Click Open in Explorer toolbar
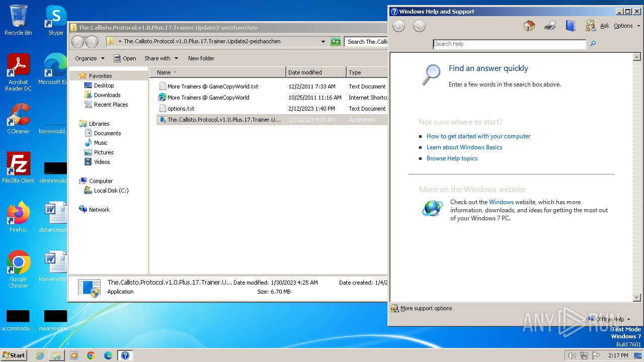The width and height of the screenshot is (644, 362). coord(125,58)
